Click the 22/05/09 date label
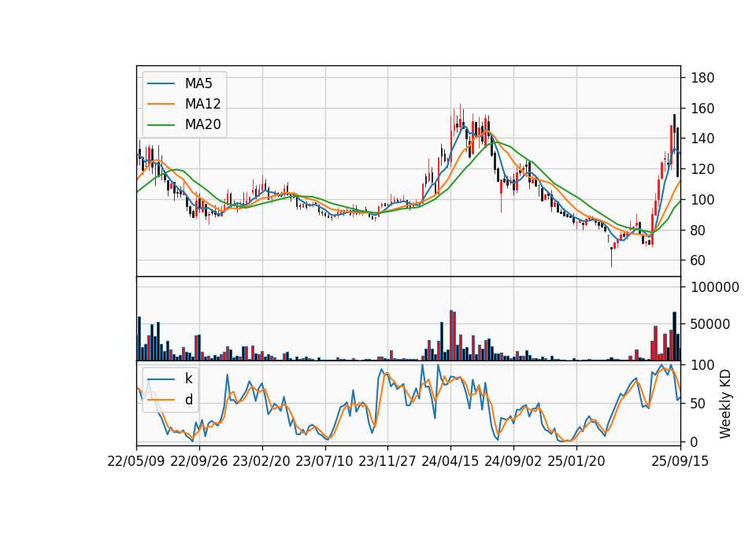This screenshot has height=543, width=756. tap(136, 461)
